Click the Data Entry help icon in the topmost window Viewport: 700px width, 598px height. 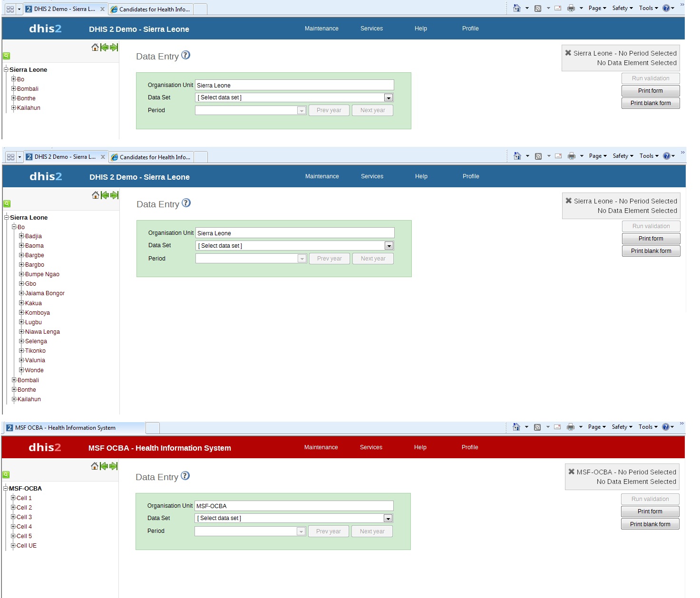click(186, 55)
